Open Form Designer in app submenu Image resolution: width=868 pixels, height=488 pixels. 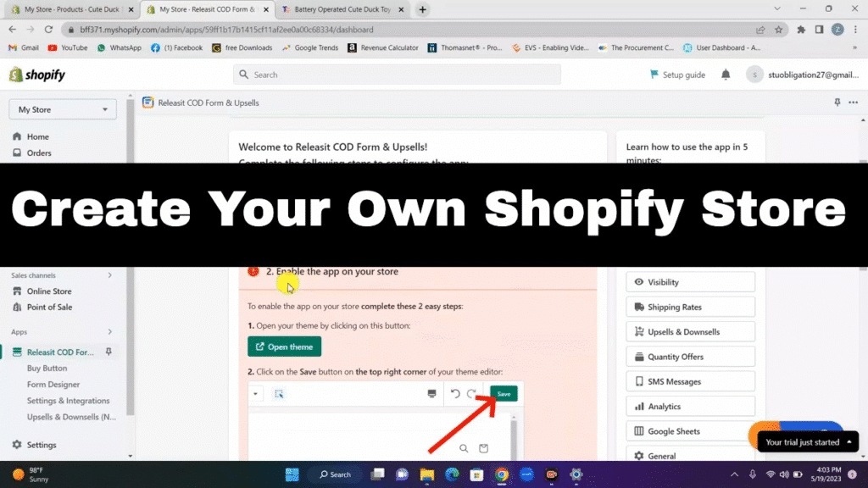(x=53, y=385)
